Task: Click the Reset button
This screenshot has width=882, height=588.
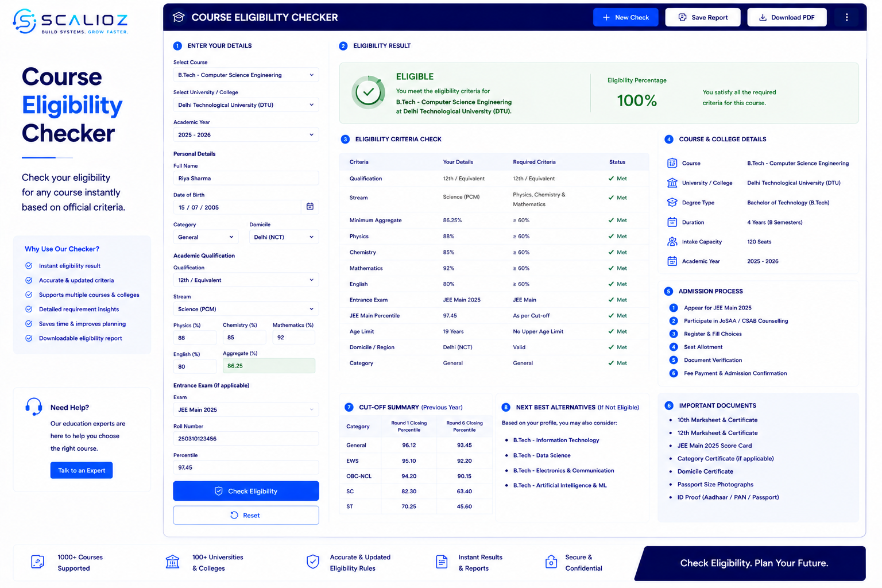Action: pyautogui.click(x=246, y=515)
